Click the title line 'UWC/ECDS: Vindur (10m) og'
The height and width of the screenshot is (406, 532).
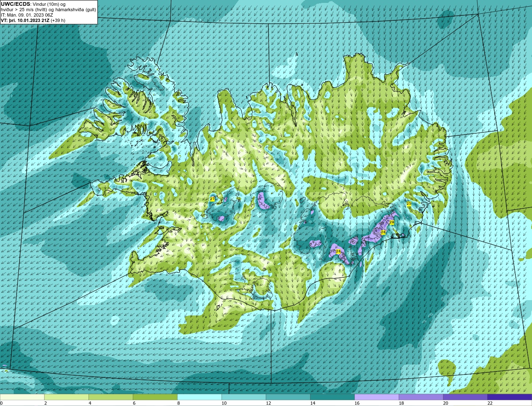pos(33,4)
